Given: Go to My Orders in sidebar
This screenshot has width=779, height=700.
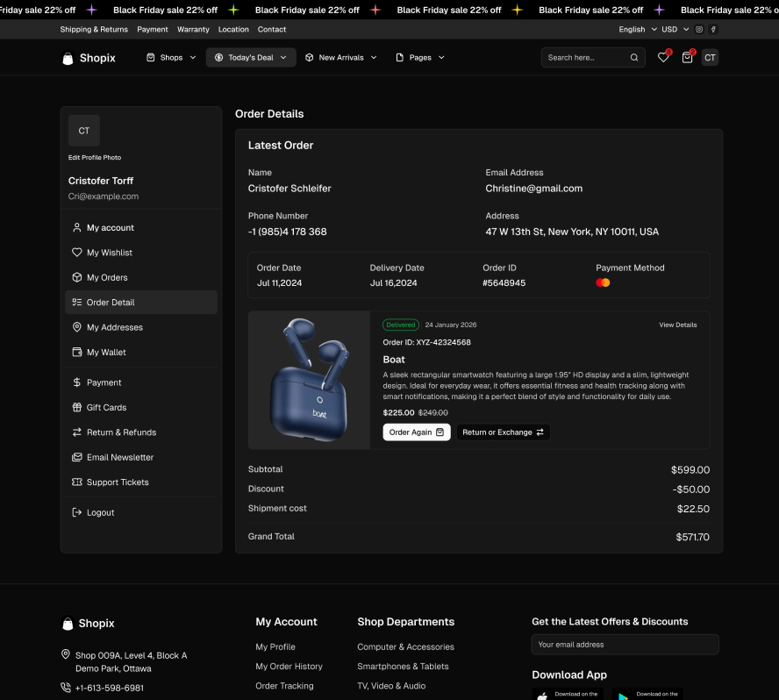Looking at the screenshot, I should [107, 277].
